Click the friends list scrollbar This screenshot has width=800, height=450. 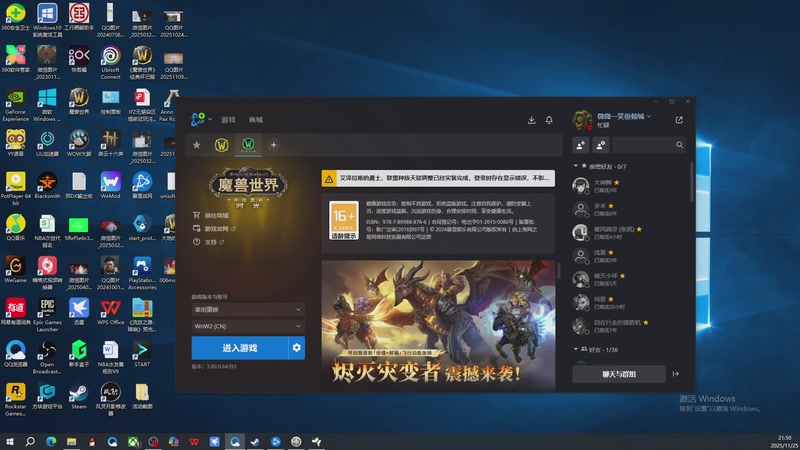(692, 183)
